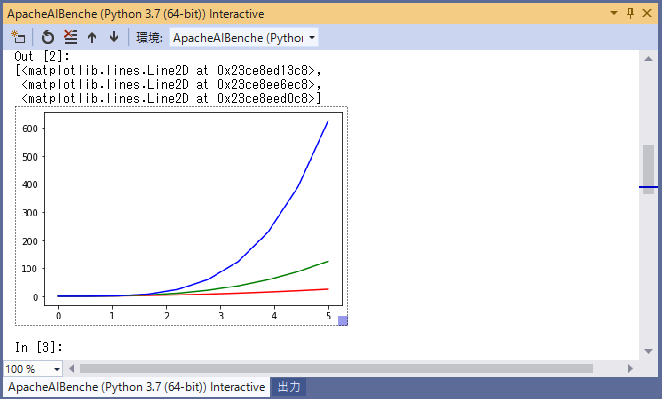Open the window position dropdown triangle in title bar
662x399 pixels.
click(x=614, y=14)
